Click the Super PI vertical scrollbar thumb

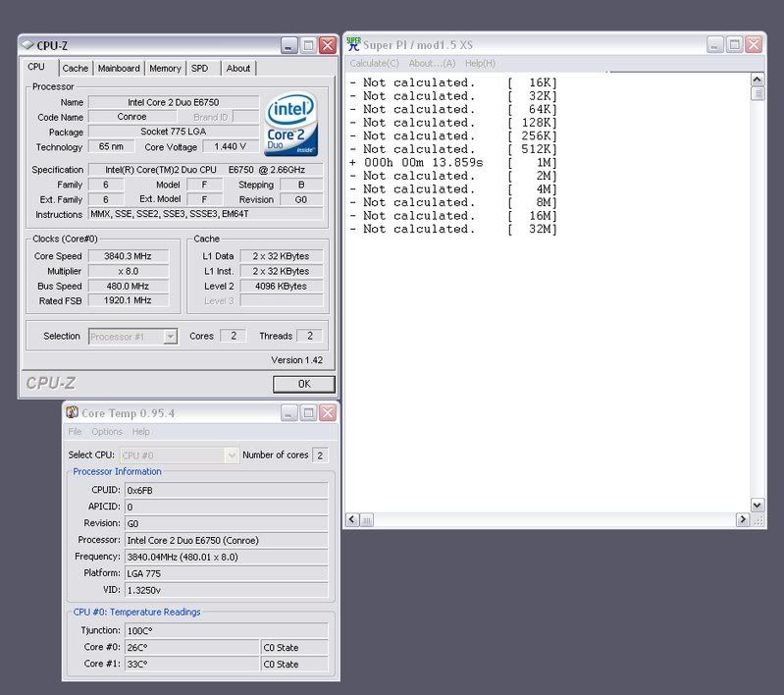757,93
